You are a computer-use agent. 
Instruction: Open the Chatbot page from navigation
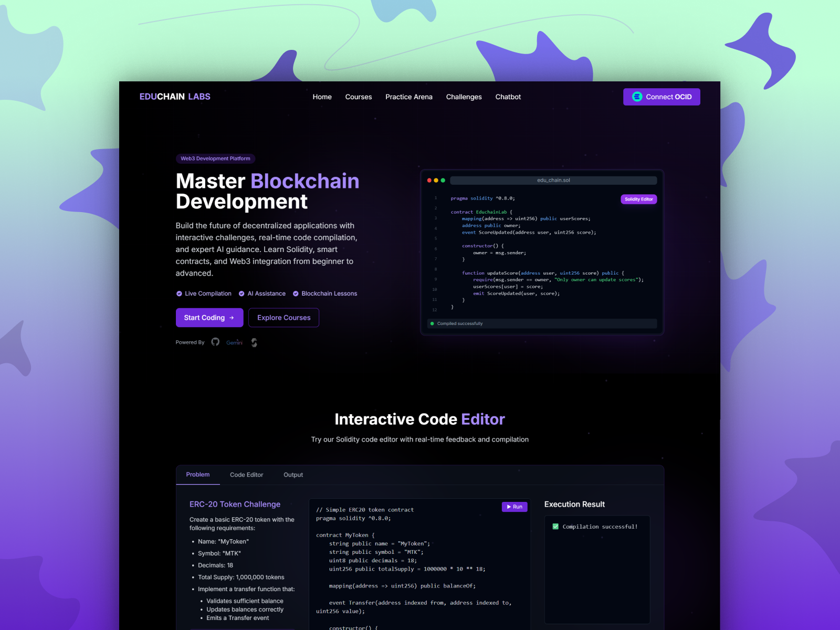(508, 97)
